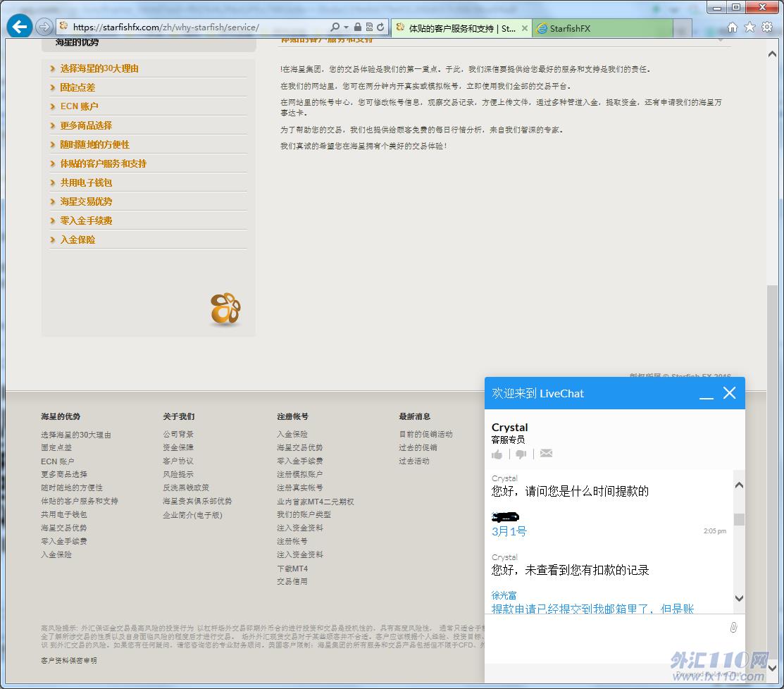
Task: Click the security lock icon in address bar
Action: [358, 27]
